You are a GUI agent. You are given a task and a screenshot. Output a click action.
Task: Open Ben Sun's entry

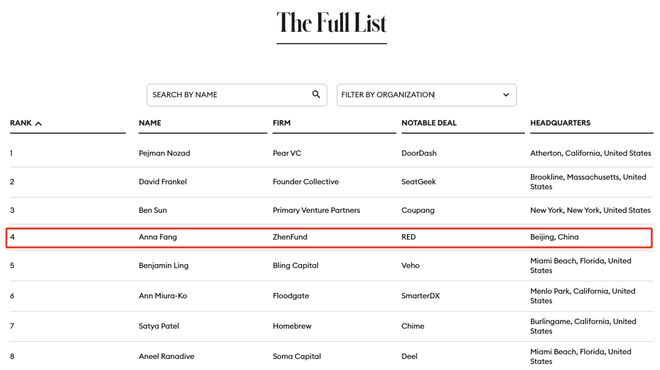[x=152, y=210]
